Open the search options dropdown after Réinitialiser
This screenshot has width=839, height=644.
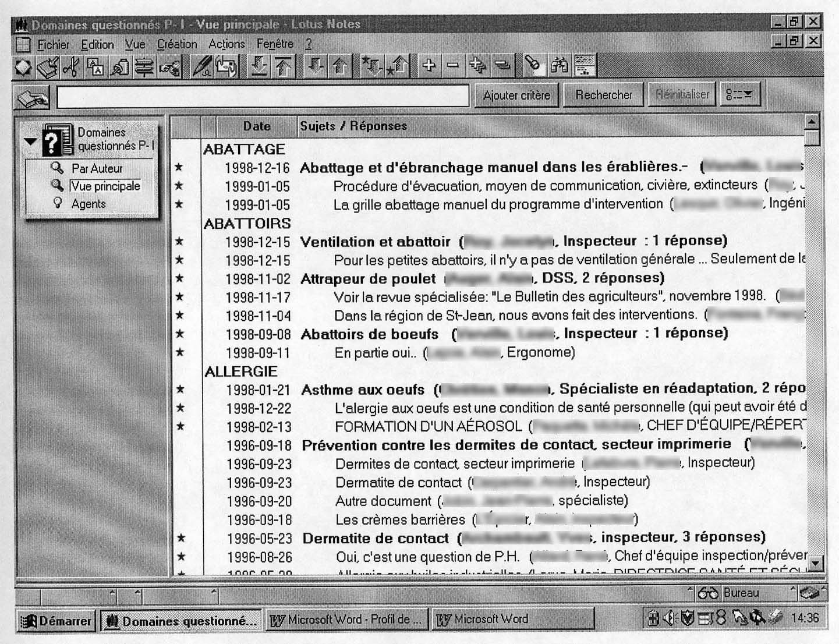tap(739, 94)
